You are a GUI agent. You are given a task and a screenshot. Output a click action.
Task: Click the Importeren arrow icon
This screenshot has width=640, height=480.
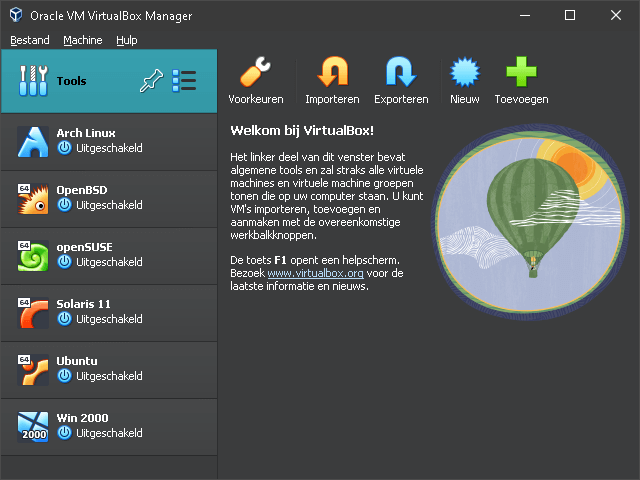[x=332, y=72]
